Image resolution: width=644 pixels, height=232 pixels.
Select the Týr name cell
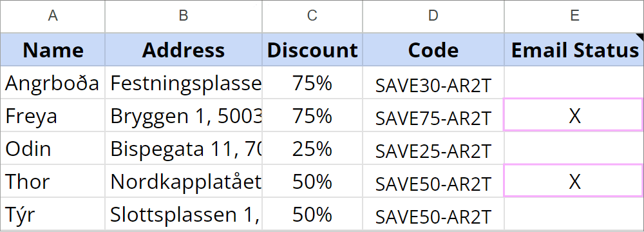point(53,214)
